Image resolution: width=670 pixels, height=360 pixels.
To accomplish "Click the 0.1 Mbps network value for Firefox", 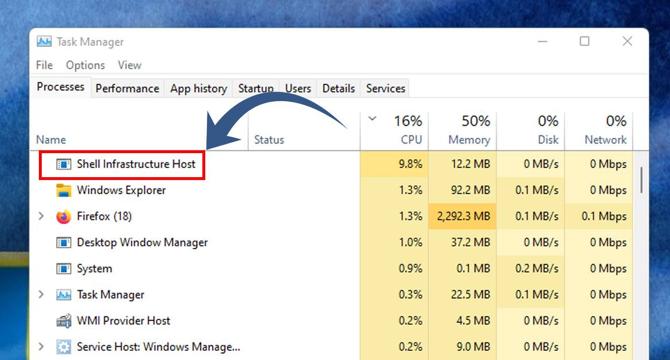I will click(604, 217).
